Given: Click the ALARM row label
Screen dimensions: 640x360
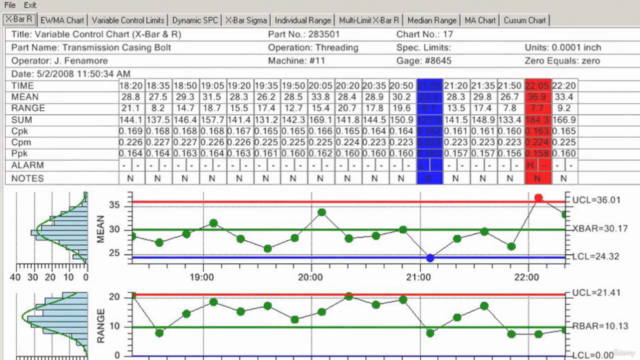Looking at the screenshot, I should pos(27,165).
